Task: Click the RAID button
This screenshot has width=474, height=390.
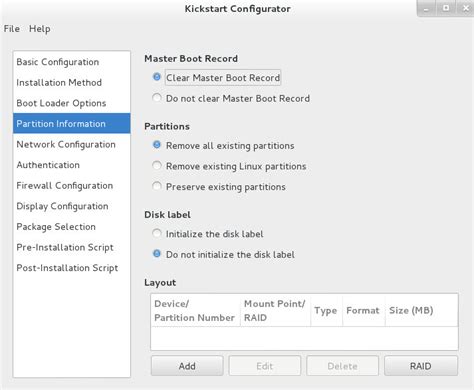Action: click(421, 366)
